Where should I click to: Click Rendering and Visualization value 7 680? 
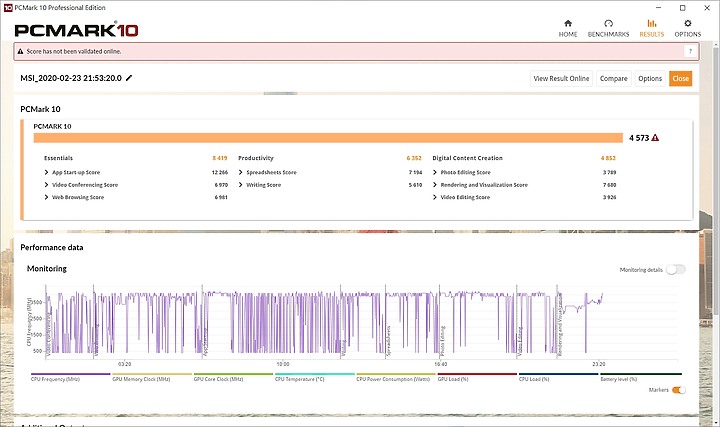609,185
